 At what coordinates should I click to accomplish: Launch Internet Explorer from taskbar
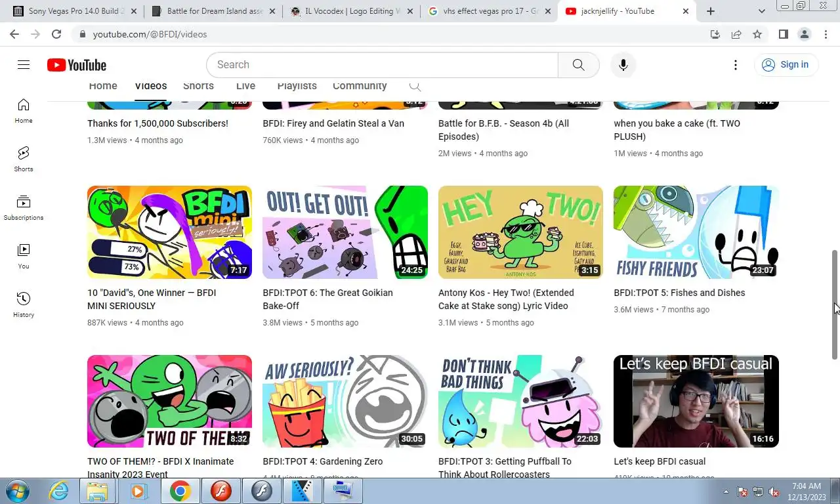[58, 491]
